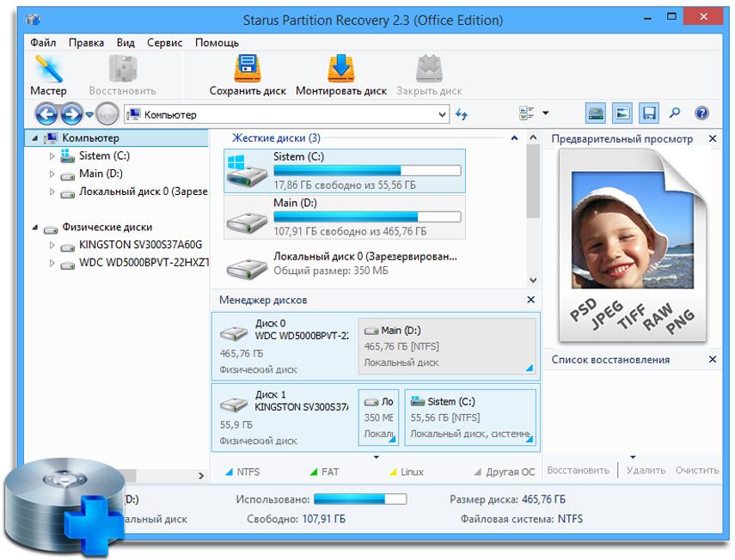Viewport: 735px width, 560px height.
Task: Close the Список восстановления panel
Action: click(x=713, y=359)
